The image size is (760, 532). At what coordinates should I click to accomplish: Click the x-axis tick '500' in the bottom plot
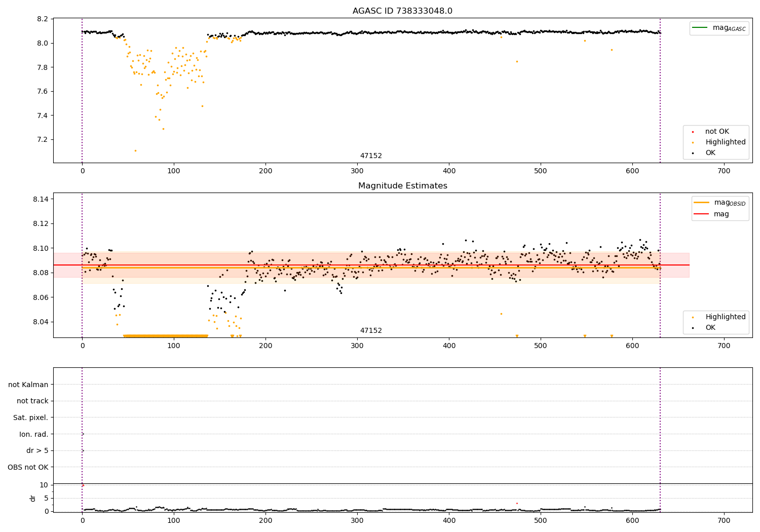(x=541, y=520)
